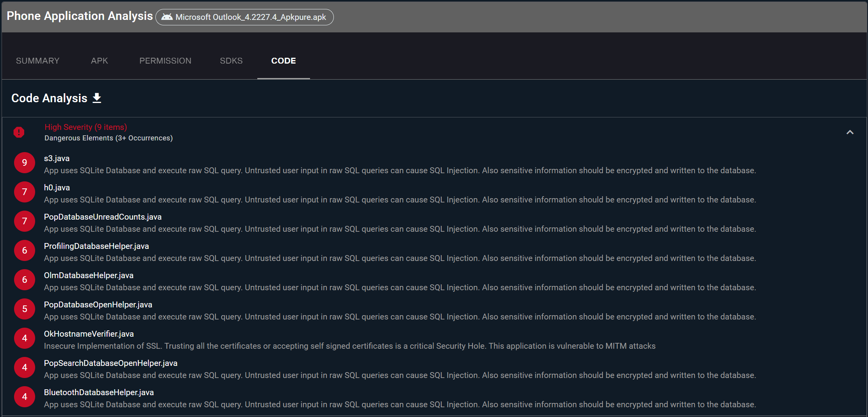Click the 6 badge for ProfilingDatabaseHelper.java
Viewport: 868px width, 417px height.
tap(25, 250)
